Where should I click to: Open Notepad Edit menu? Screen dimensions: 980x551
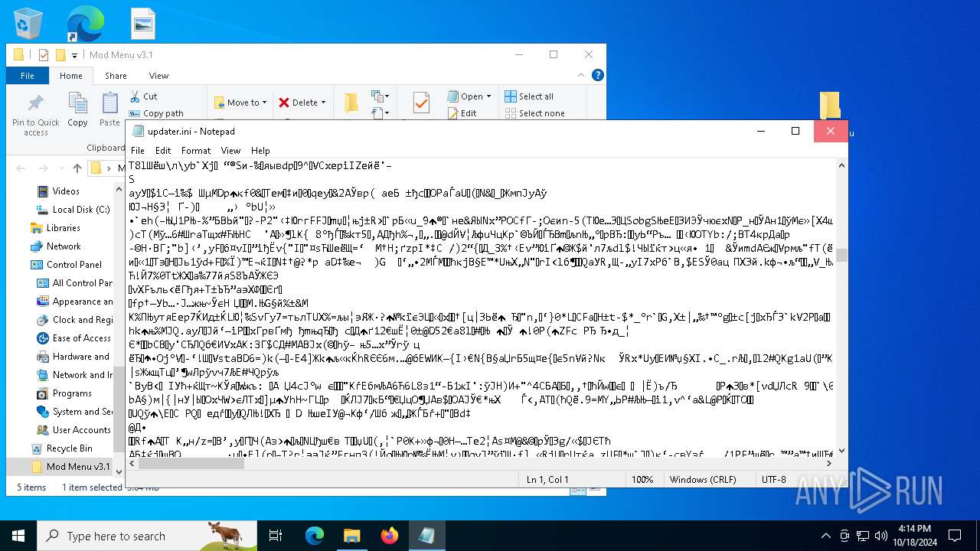163,151
